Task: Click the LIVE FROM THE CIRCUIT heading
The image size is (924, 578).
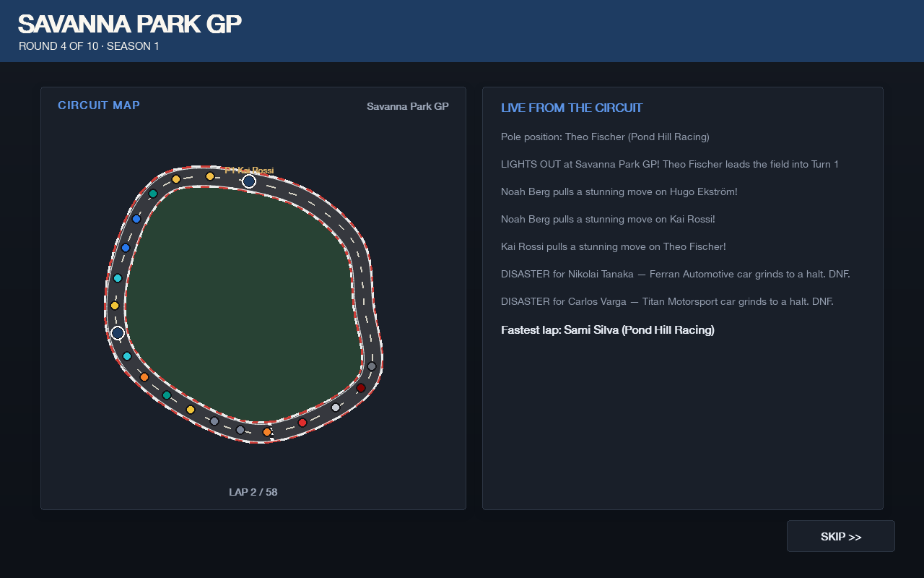Action: coord(572,108)
